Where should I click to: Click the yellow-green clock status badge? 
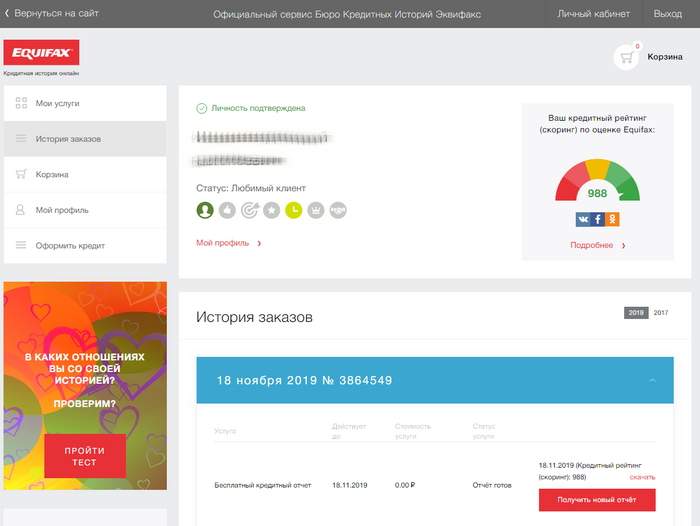[294, 210]
